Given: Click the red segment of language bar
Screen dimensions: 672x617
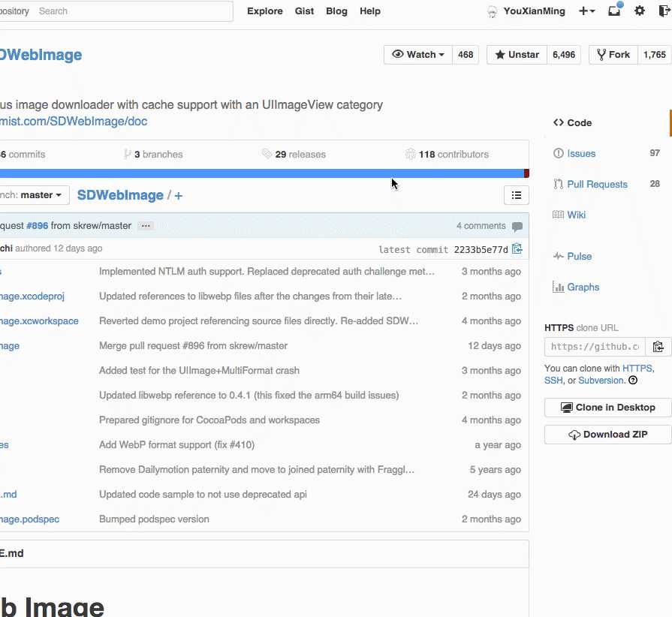Looking at the screenshot, I should pyautogui.click(x=527, y=173).
